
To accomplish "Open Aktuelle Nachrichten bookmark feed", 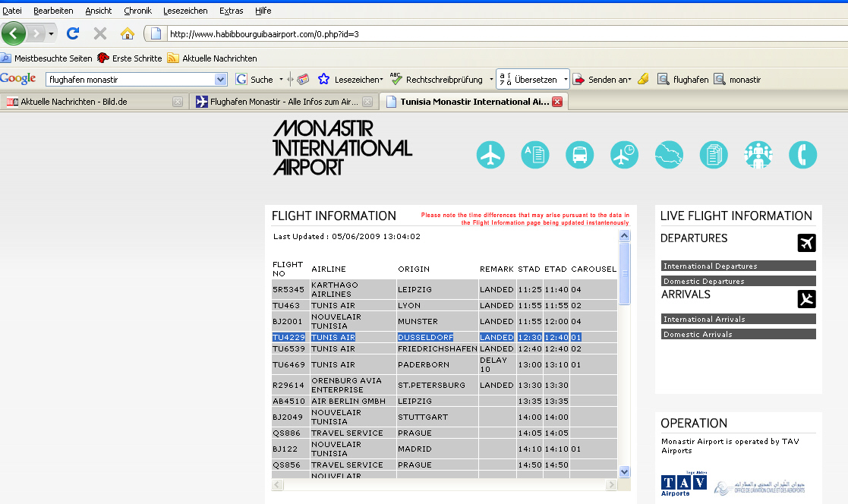I will coord(212,58).
